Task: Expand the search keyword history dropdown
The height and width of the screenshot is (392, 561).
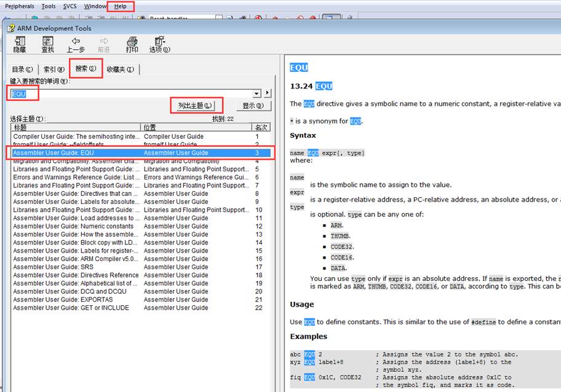Action: 257,93
